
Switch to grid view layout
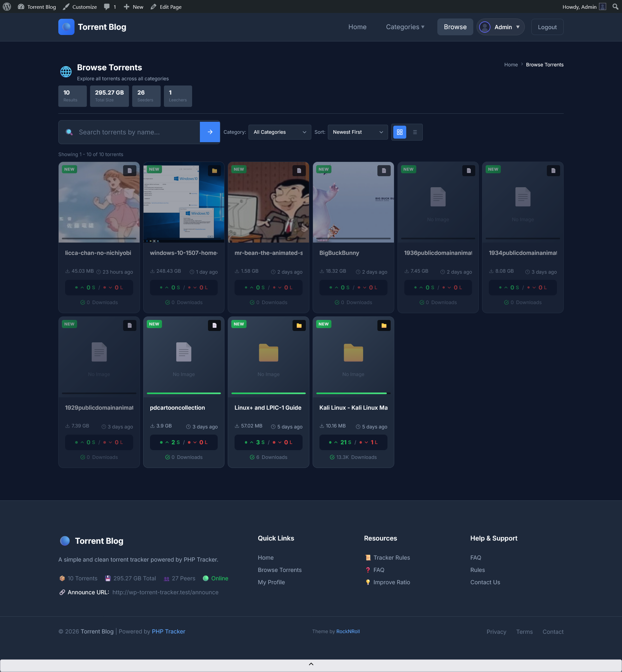pos(399,132)
